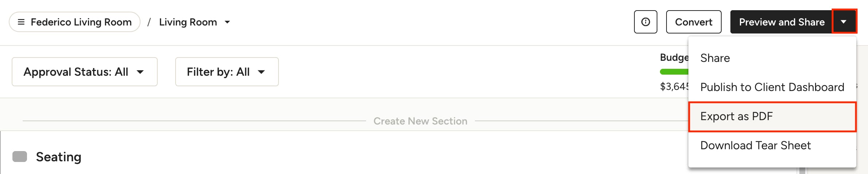
Task: Click the hamburger menu icon beside Federico Living Room
Action: point(21,22)
